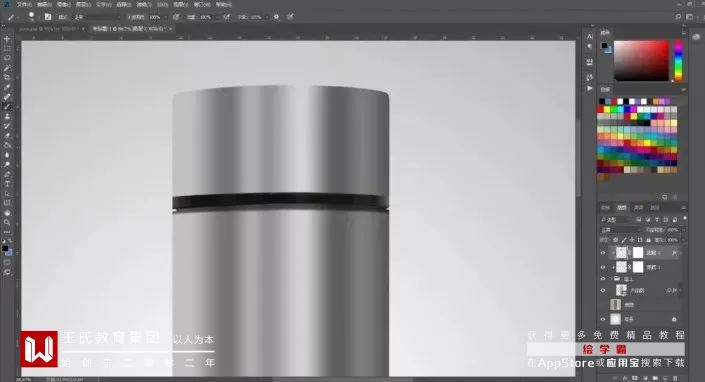
Task: Hide the second adjustment layer
Action: 603,267
